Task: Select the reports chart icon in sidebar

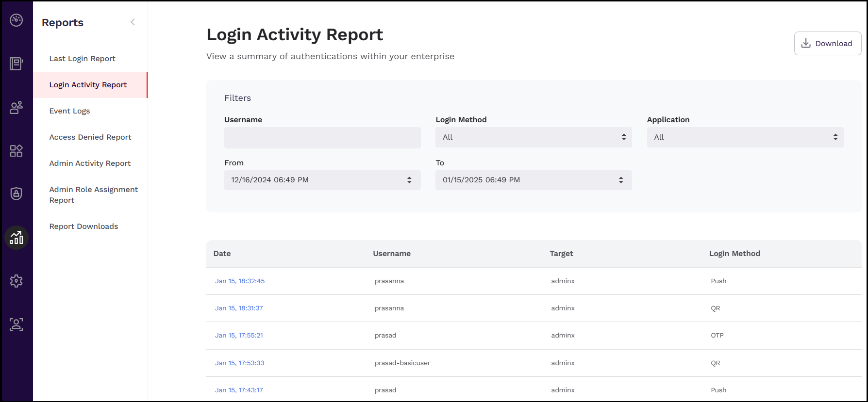Action: pyautogui.click(x=17, y=238)
